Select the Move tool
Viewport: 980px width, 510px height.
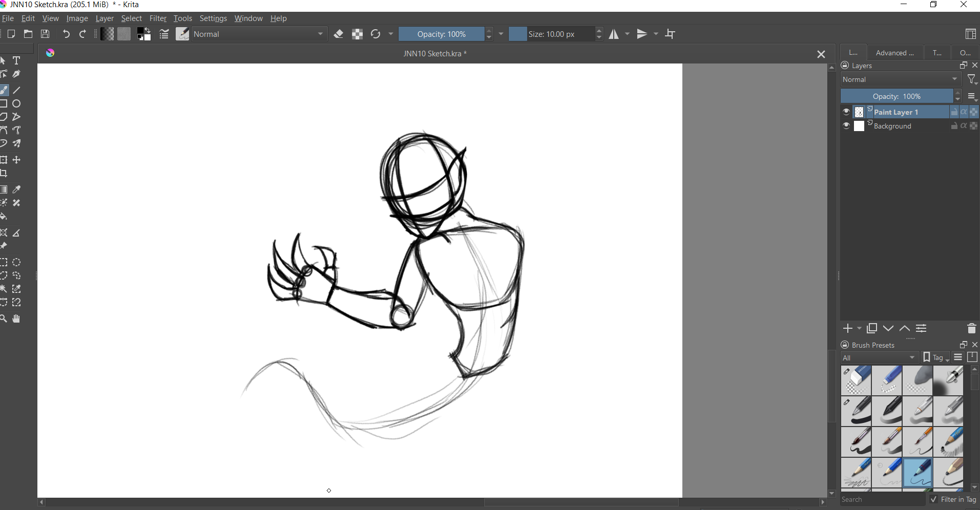pyautogui.click(x=16, y=160)
